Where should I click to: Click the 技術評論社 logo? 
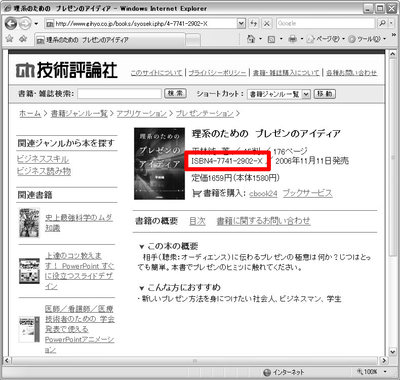[x=67, y=70]
